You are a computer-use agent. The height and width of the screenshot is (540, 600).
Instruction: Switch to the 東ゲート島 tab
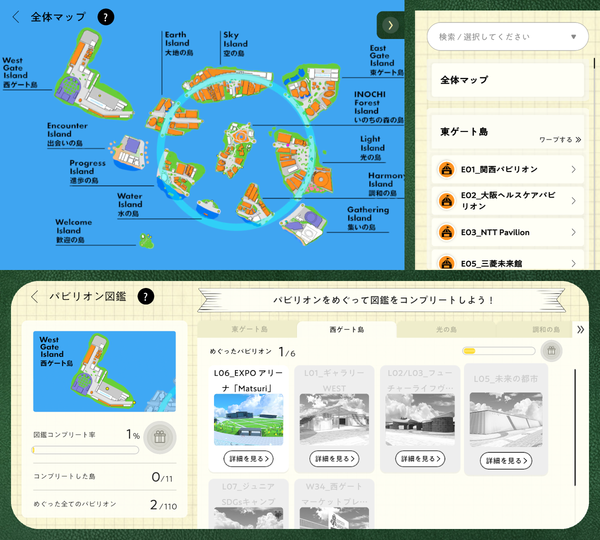pos(249,329)
